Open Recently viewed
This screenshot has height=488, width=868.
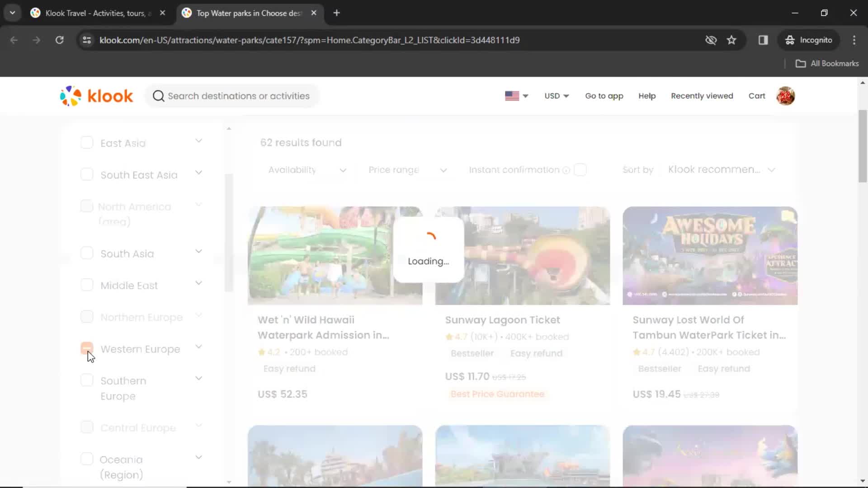click(702, 96)
